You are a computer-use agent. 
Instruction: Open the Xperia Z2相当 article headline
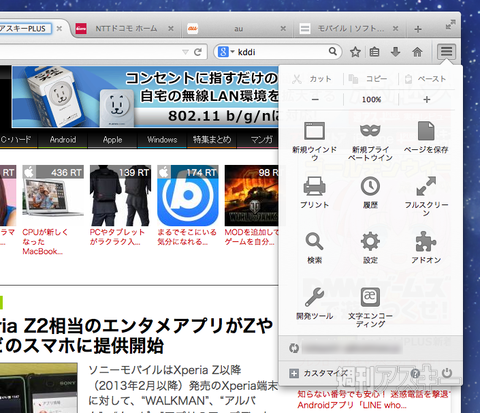[x=137, y=335]
